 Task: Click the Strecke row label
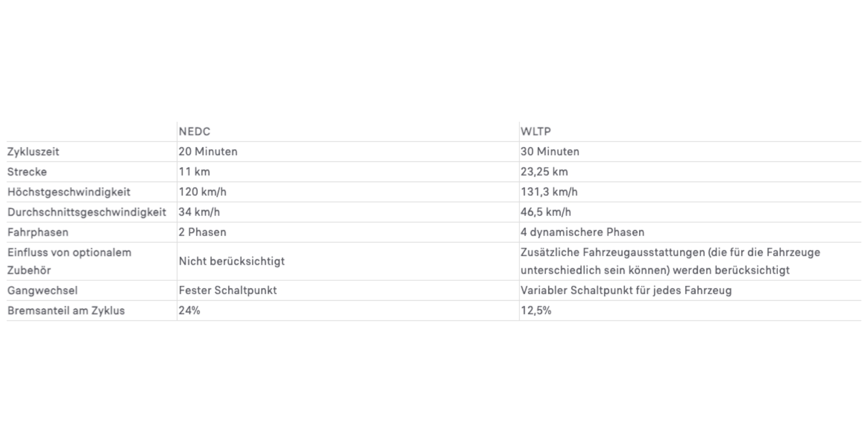[x=27, y=172]
